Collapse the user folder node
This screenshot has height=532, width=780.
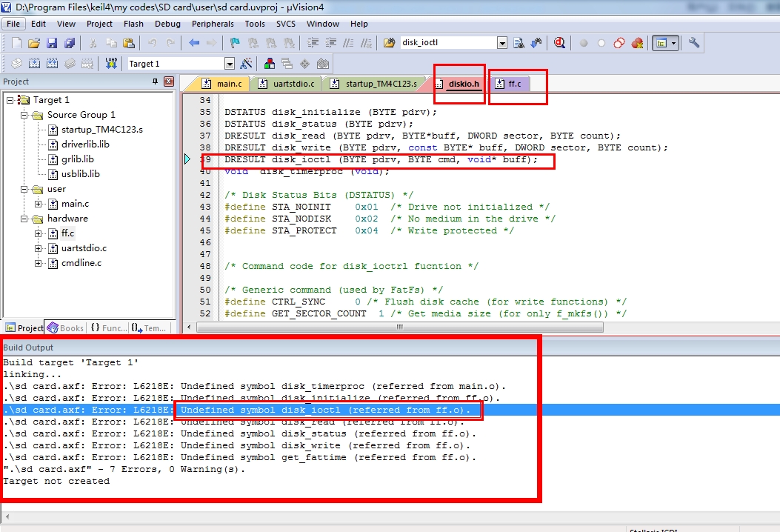[x=24, y=189]
